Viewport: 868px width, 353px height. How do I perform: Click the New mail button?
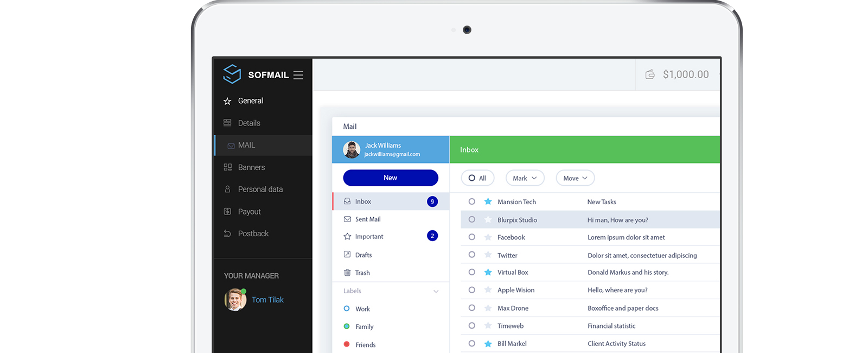pos(391,178)
